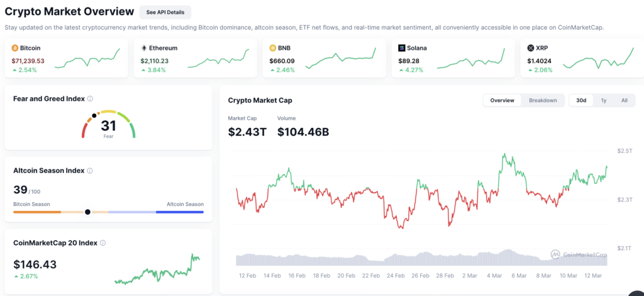Open the CoinMarketCap 20 Index sparkline
This screenshot has width=644, height=296.
(x=157, y=269)
